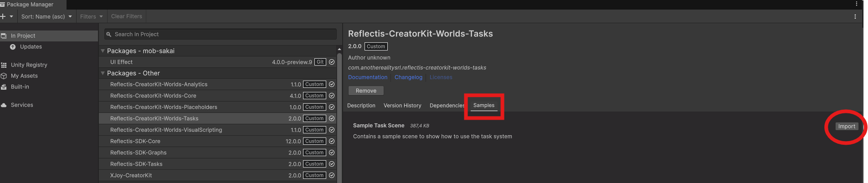Open the Filters dropdown
The image size is (868, 183).
91,16
